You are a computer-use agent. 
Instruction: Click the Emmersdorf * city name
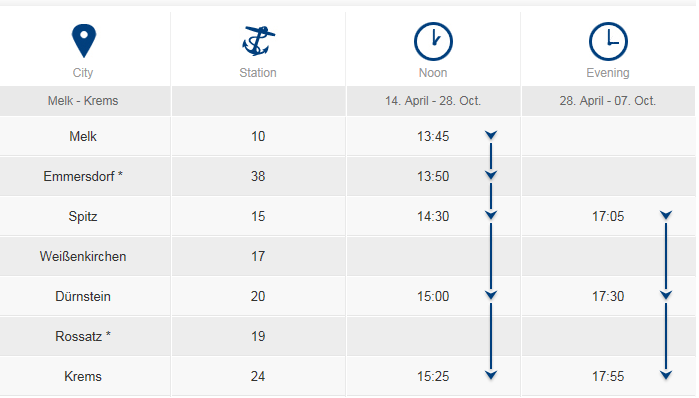[83, 176]
